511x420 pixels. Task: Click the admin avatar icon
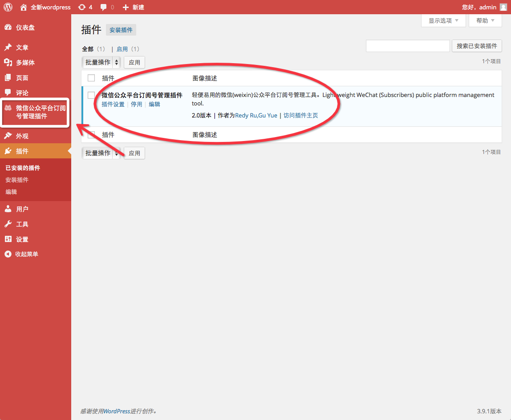[503, 7]
